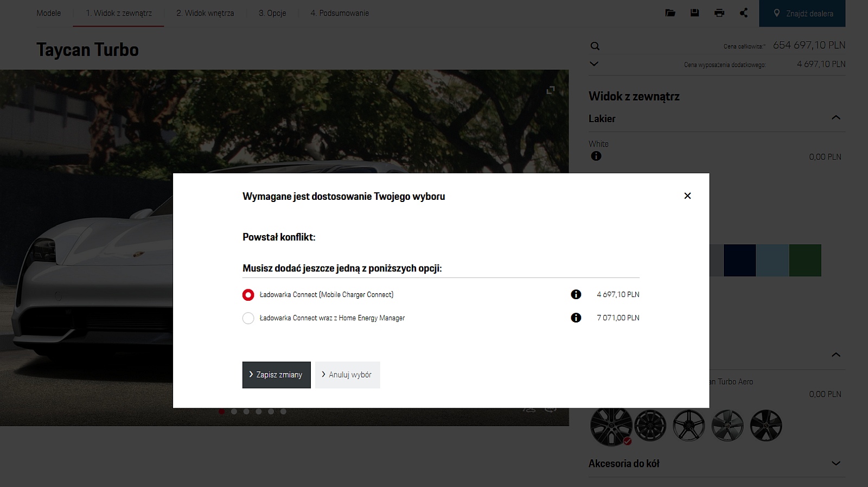This screenshot has width=868, height=487.
Task: Go to 4. Podsumowanie tab
Action: pos(340,13)
